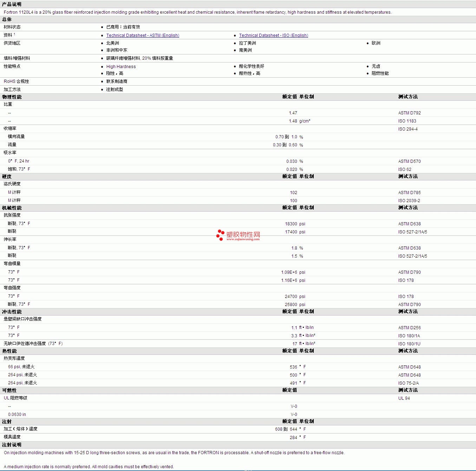The height and width of the screenshot is (471, 476).
Task: Select the 加工（熔体）温度 row label
Action: click(21, 429)
